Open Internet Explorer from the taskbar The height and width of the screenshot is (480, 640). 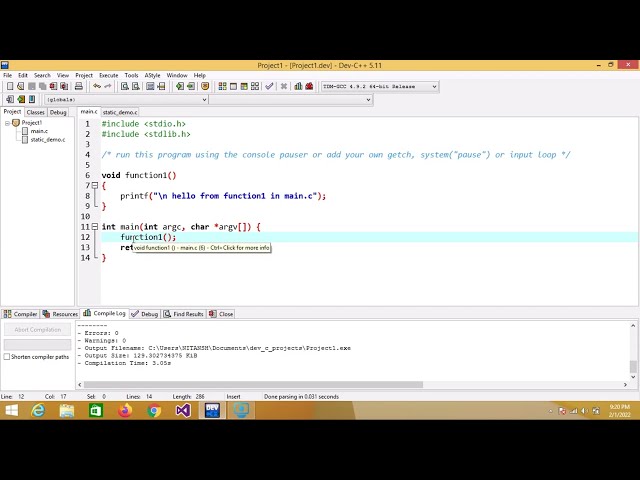38,410
